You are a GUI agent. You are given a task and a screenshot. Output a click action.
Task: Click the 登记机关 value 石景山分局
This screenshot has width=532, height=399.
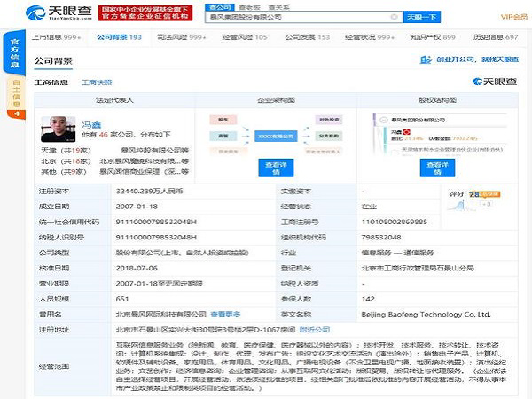pyautogui.click(x=418, y=268)
